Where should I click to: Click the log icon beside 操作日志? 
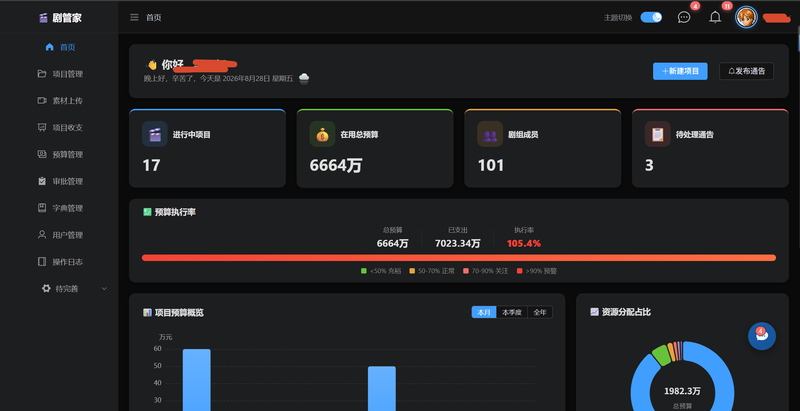point(42,262)
